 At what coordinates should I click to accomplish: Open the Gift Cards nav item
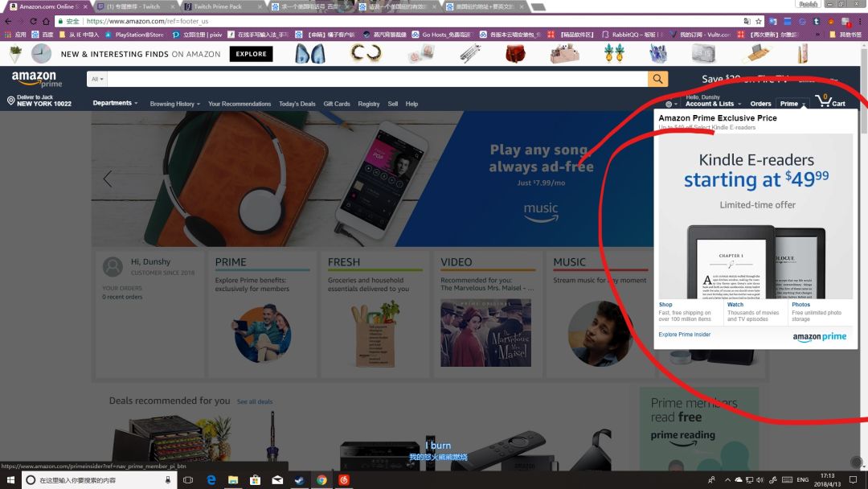(337, 104)
